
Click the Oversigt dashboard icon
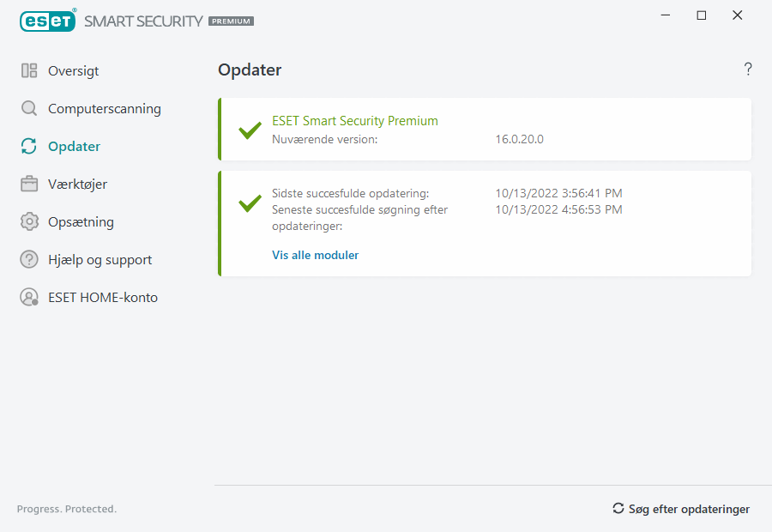coord(29,71)
